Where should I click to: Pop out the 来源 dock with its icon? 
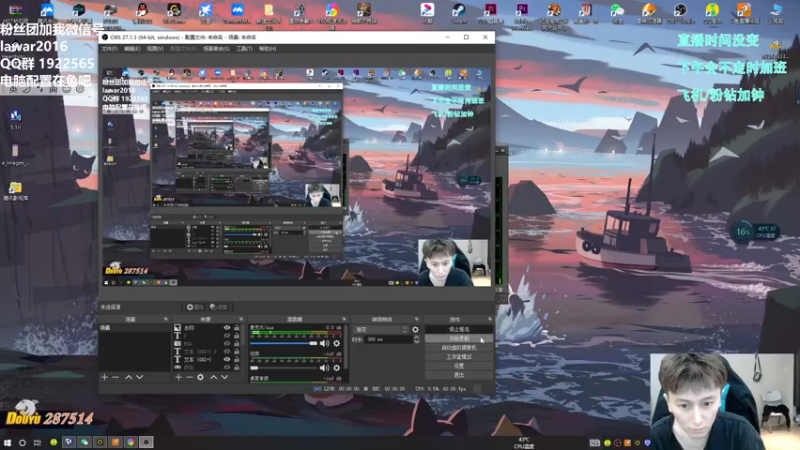click(x=241, y=319)
